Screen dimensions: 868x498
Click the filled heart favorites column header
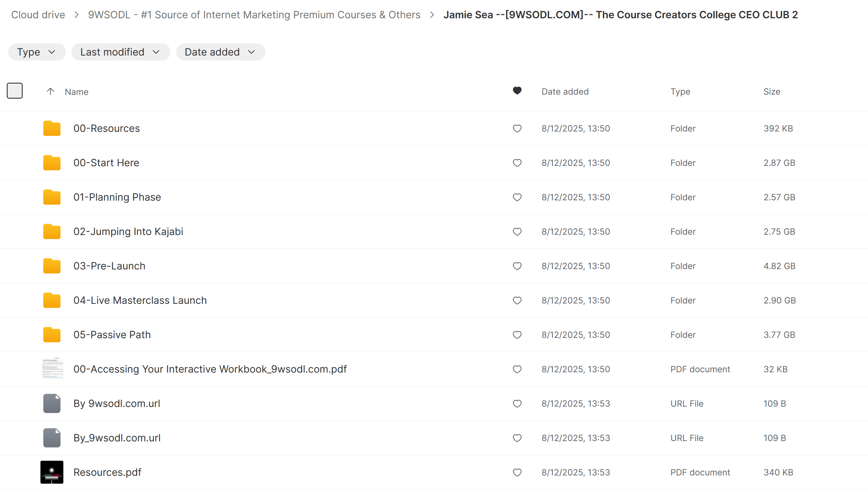[517, 91]
